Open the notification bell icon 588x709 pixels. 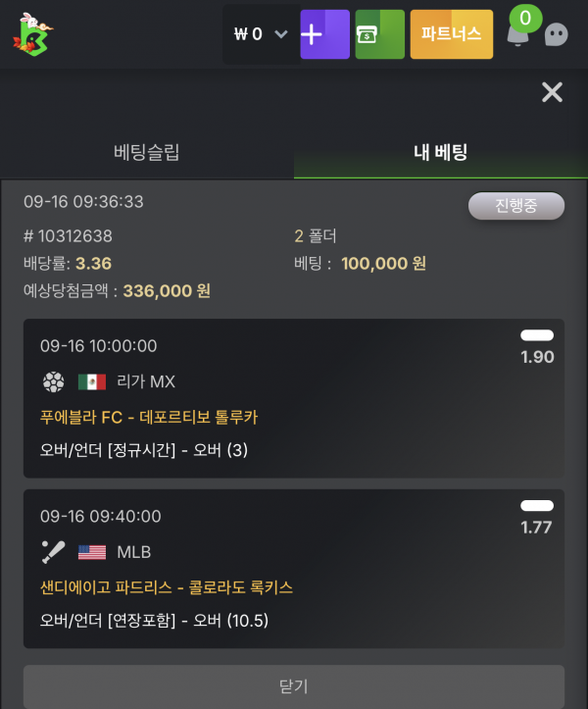click(517, 35)
